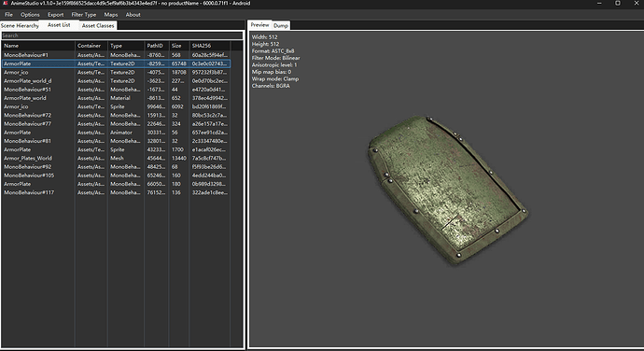Select the Armor_ico Texture2D row
Viewport: 644px width, 351px height.
click(x=117, y=72)
